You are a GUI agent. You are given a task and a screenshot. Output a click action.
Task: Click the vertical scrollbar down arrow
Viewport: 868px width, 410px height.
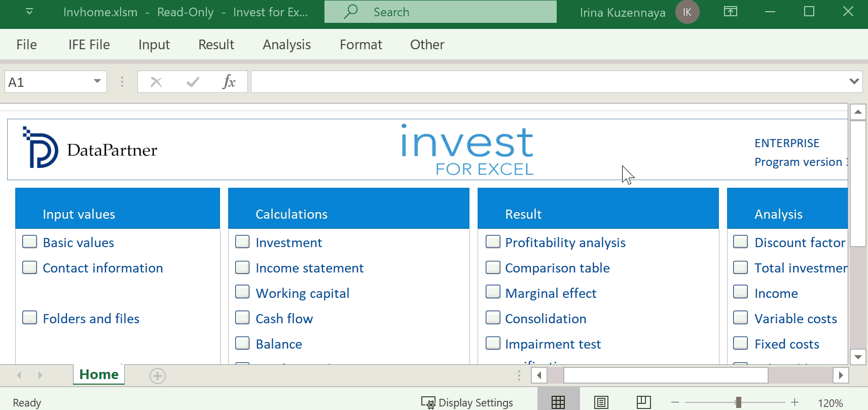(x=858, y=357)
